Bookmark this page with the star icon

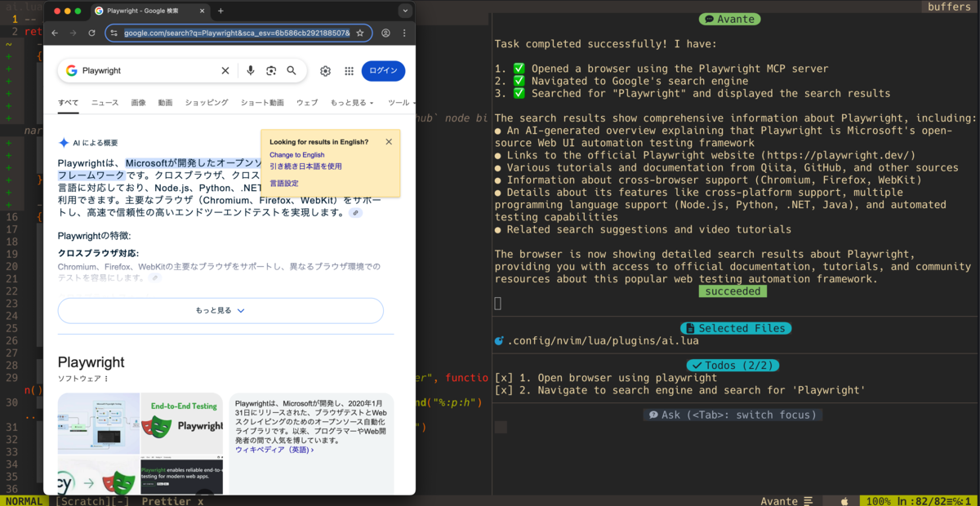point(360,33)
